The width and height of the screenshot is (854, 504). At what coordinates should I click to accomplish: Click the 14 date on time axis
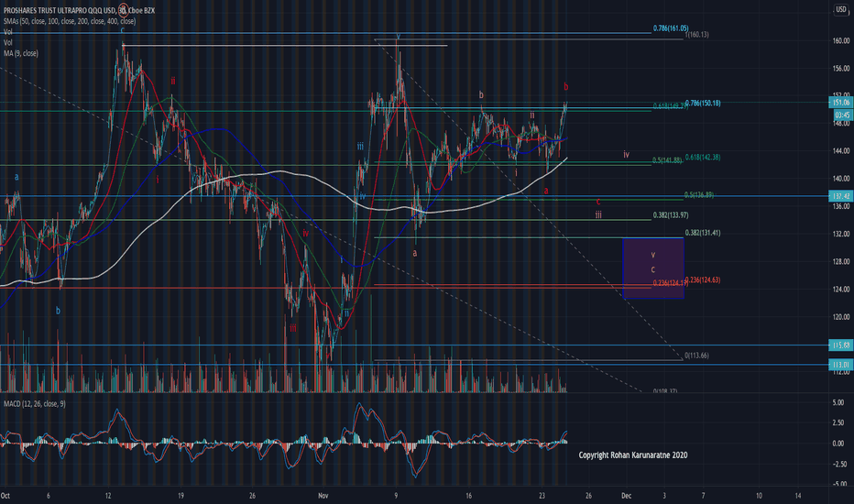pos(798,496)
